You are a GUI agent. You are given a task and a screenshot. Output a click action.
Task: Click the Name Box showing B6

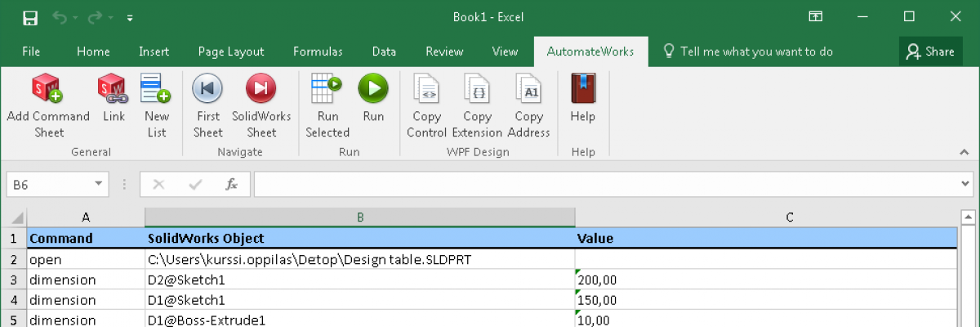pos(49,185)
